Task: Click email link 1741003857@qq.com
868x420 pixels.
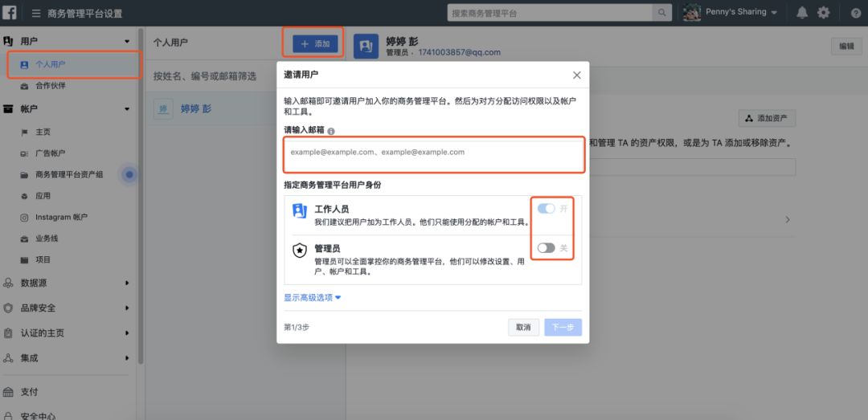Action: [x=460, y=52]
